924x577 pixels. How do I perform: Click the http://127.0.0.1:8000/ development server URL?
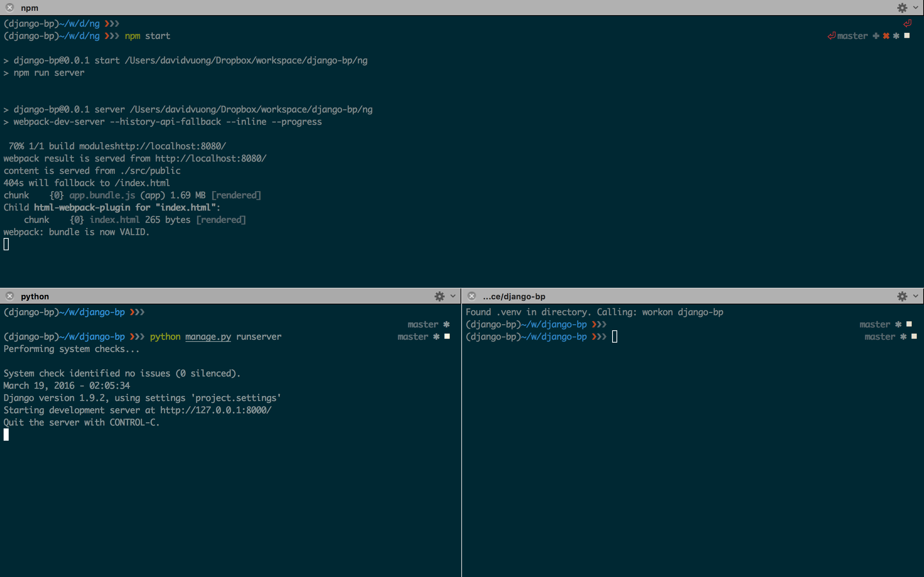(x=216, y=410)
